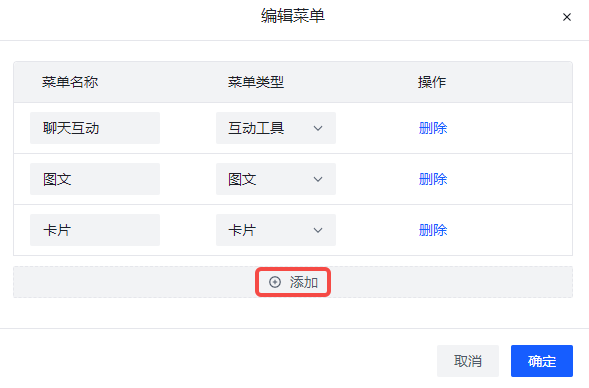This screenshot has height=388, width=589.
Task: Focus the 卡片 menu name field
Action: coord(95,230)
